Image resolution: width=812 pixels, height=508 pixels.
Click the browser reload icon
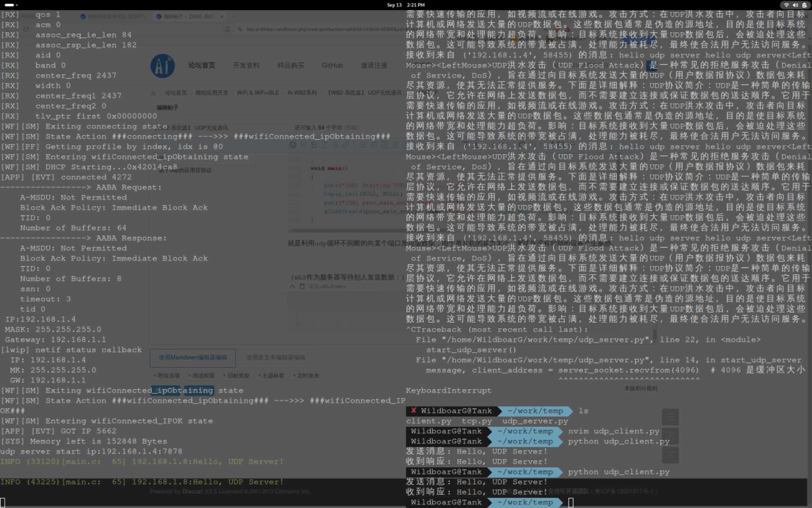(x=26, y=29)
